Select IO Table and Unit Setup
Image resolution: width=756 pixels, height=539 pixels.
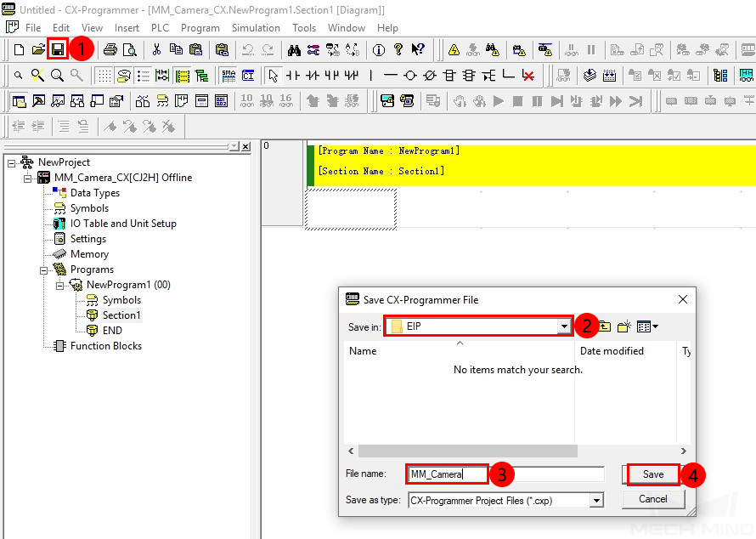pos(123,224)
